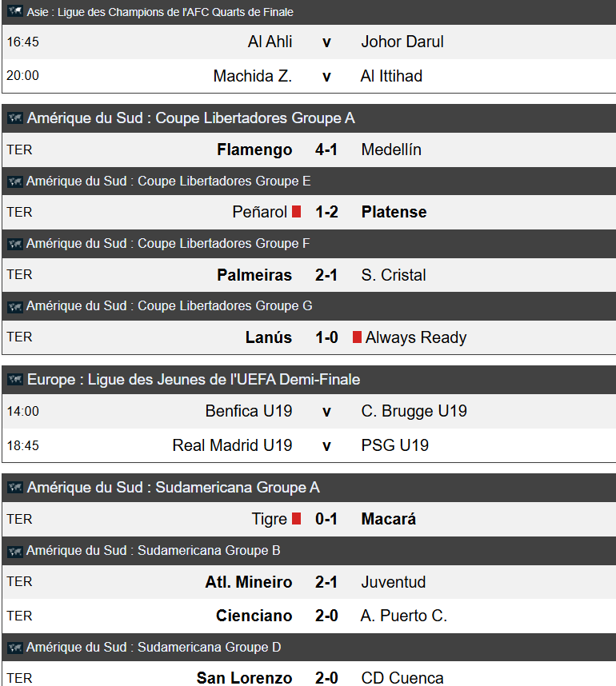The image size is (616, 686).
Task: Click red card icon beside Tigre
Action: [296, 519]
